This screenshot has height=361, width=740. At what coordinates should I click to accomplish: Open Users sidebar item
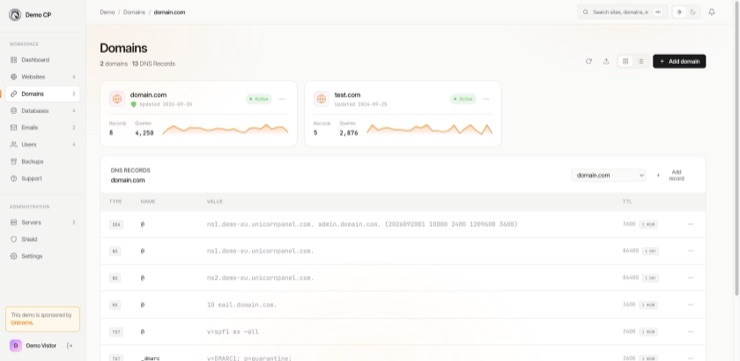pos(42,144)
